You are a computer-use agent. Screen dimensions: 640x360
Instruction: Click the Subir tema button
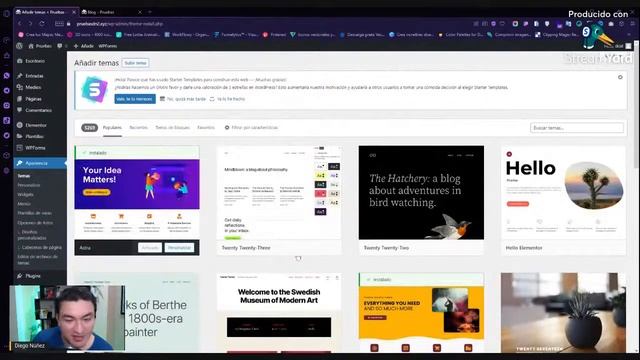click(136, 63)
